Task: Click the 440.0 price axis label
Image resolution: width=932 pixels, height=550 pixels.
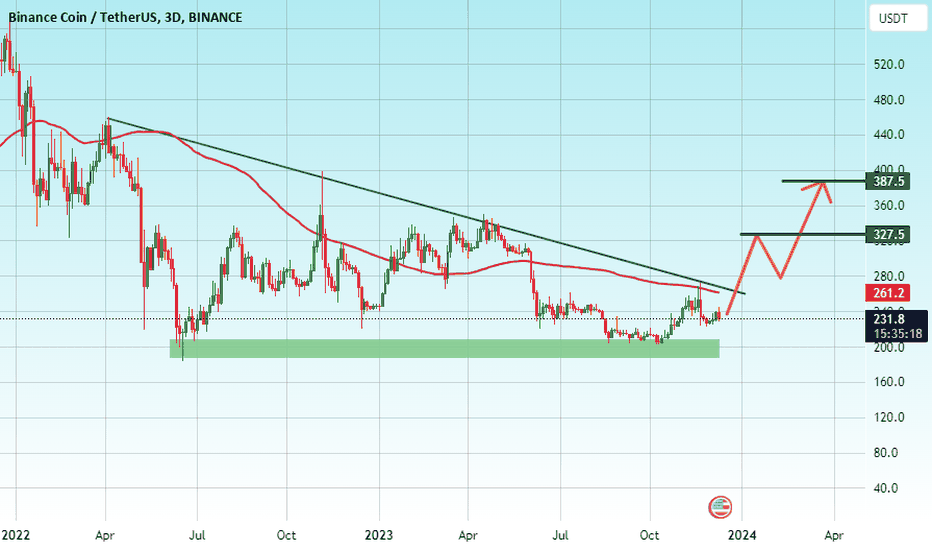Action: pos(889,135)
